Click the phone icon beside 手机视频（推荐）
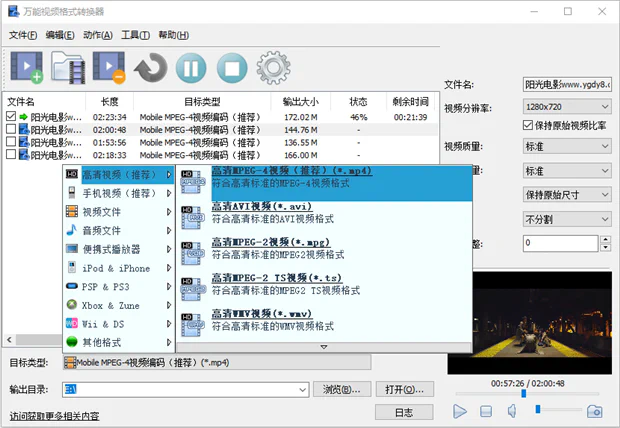The height and width of the screenshot is (428, 620). 72,193
